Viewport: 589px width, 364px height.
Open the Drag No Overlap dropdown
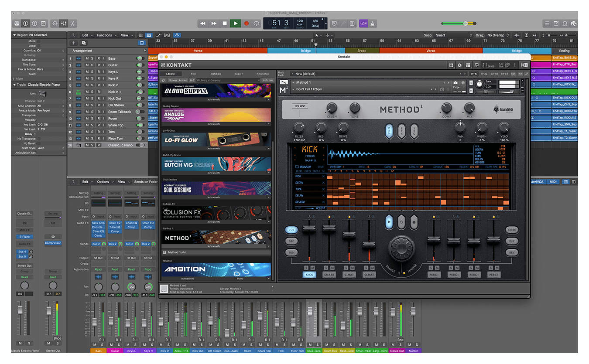(x=498, y=35)
